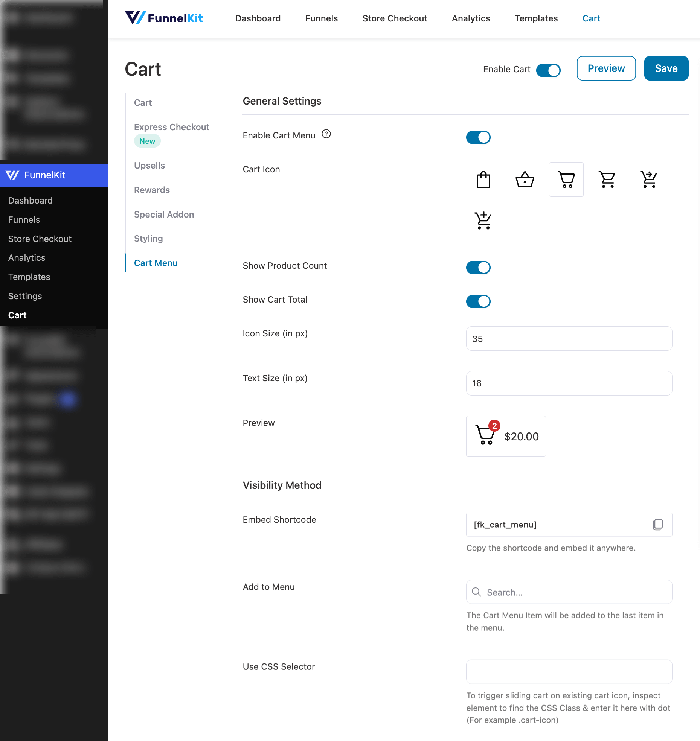Disable Show Product Count
Image resolution: width=700 pixels, height=741 pixels.
pyautogui.click(x=478, y=267)
